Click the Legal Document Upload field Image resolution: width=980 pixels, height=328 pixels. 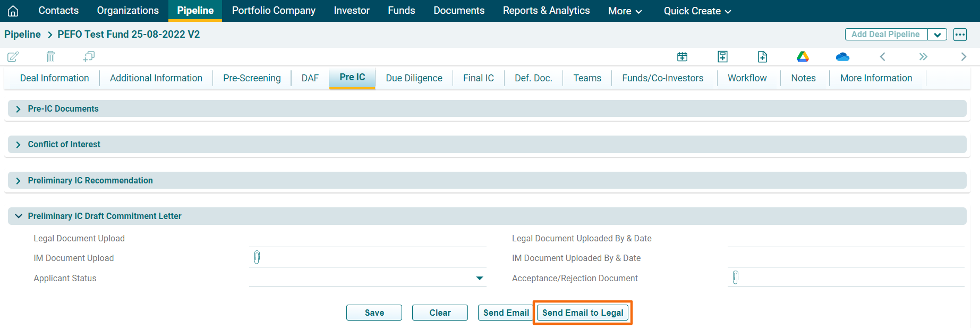[368, 239]
